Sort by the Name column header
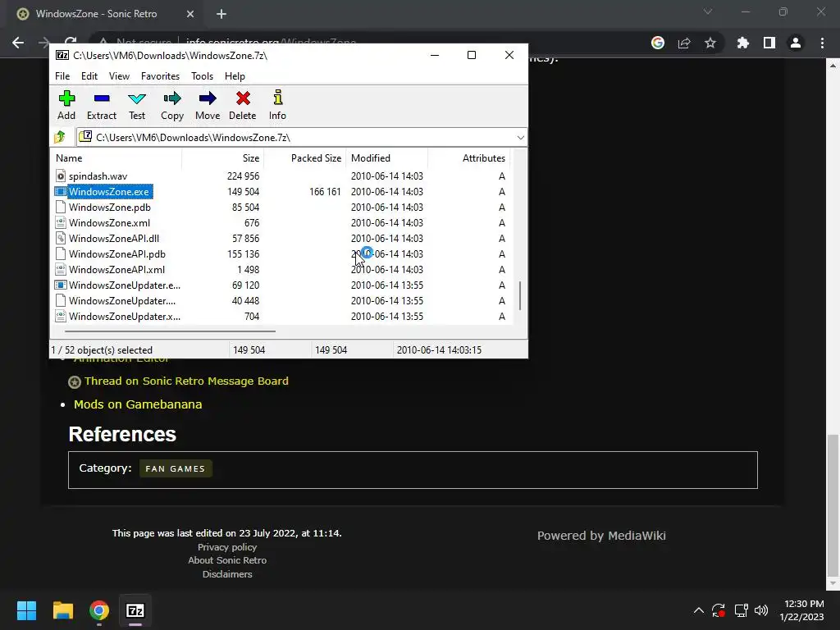The image size is (840, 630). (116, 158)
